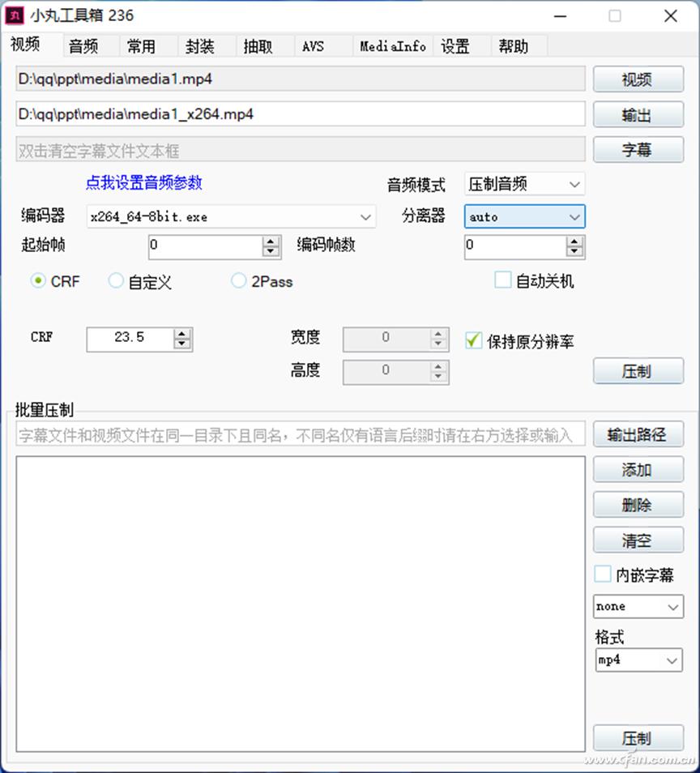Click the 小丸工具箱 app logo icon
This screenshot has height=773, width=700.
(x=13, y=15)
